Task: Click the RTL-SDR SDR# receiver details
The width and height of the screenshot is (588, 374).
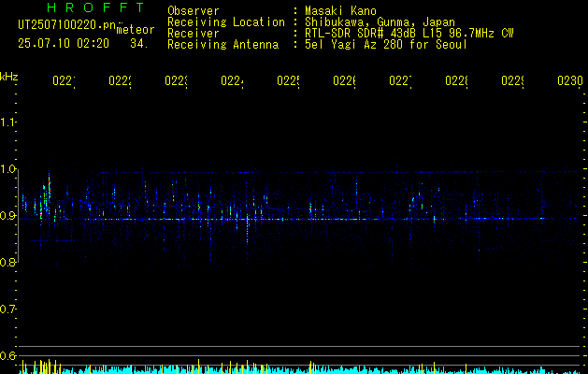Action: (x=409, y=34)
